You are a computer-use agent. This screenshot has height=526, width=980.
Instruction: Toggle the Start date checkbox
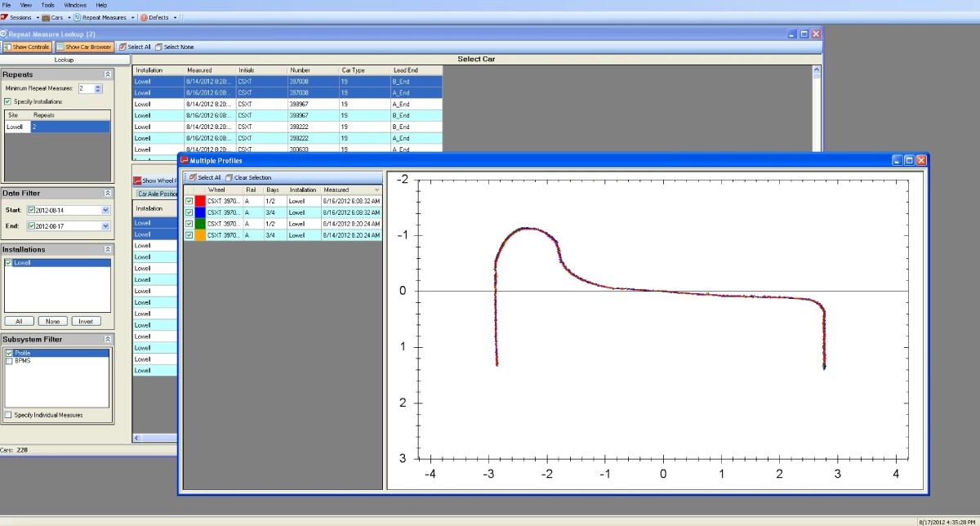32,210
